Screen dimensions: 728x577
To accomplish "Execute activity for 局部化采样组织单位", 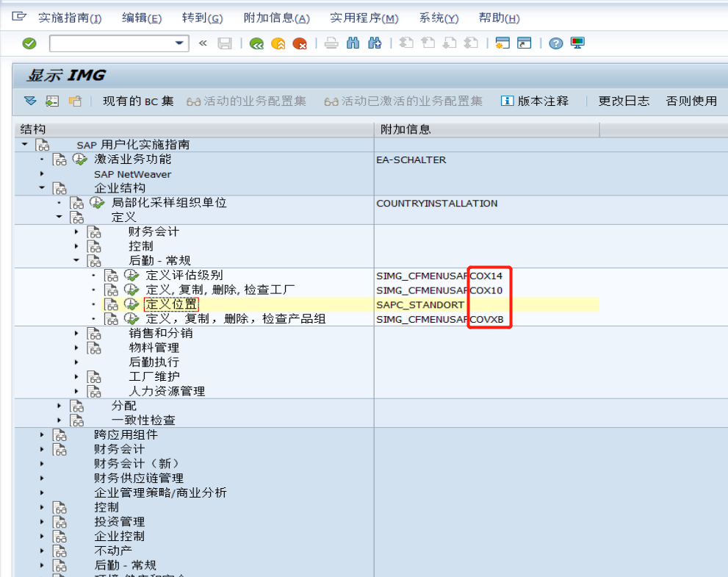I will tap(97, 203).
